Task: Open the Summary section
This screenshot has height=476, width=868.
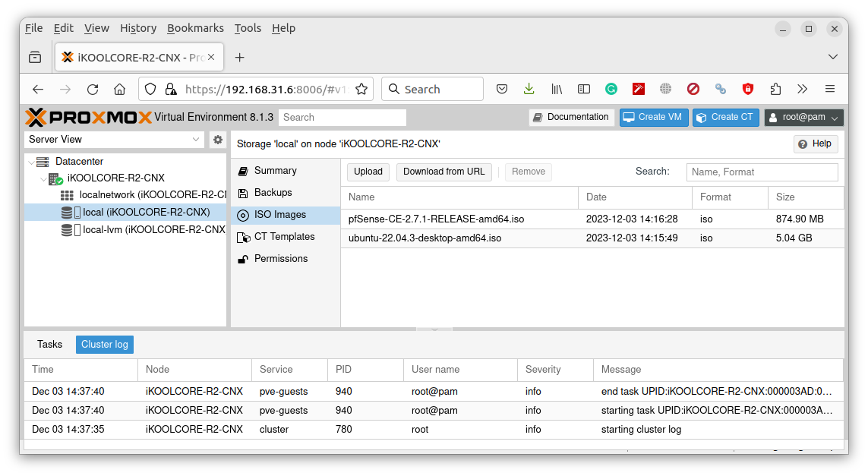Action: [x=286, y=171]
